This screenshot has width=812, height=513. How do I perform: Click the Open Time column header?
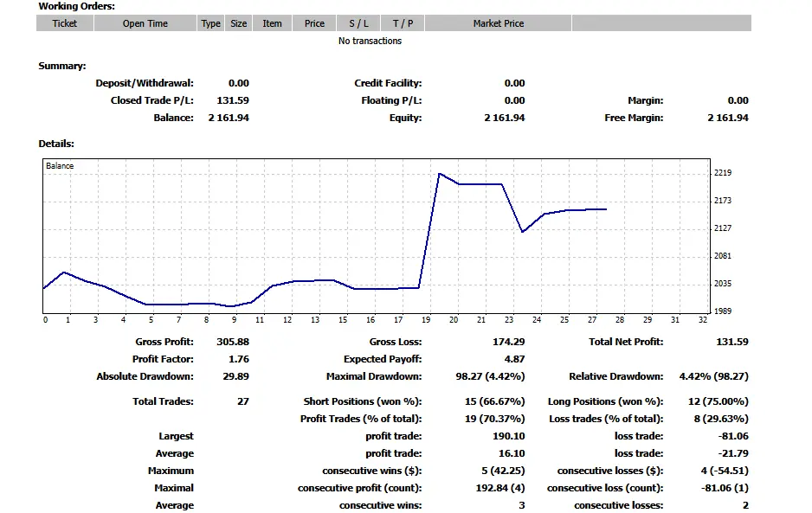(145, 23)
